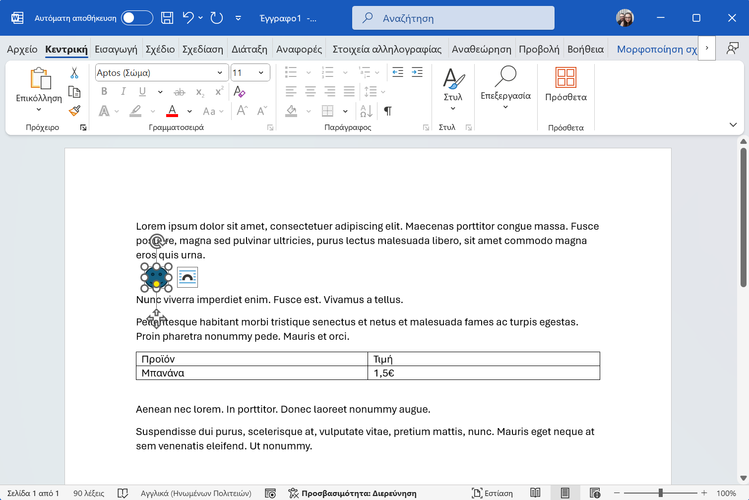Click the Clear Formatting icon
The height and width of the screenshot is (500, 749).
pyautogui.click(x=240, y=92)
